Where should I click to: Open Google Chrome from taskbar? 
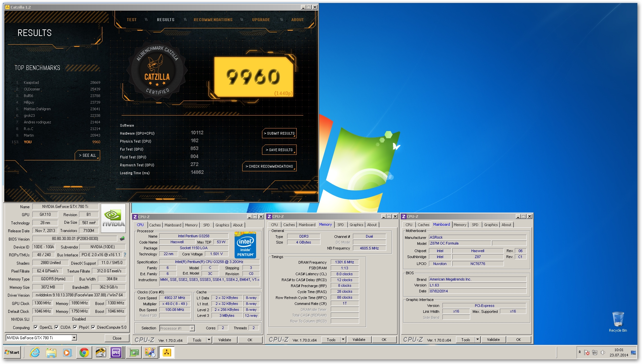84,352
